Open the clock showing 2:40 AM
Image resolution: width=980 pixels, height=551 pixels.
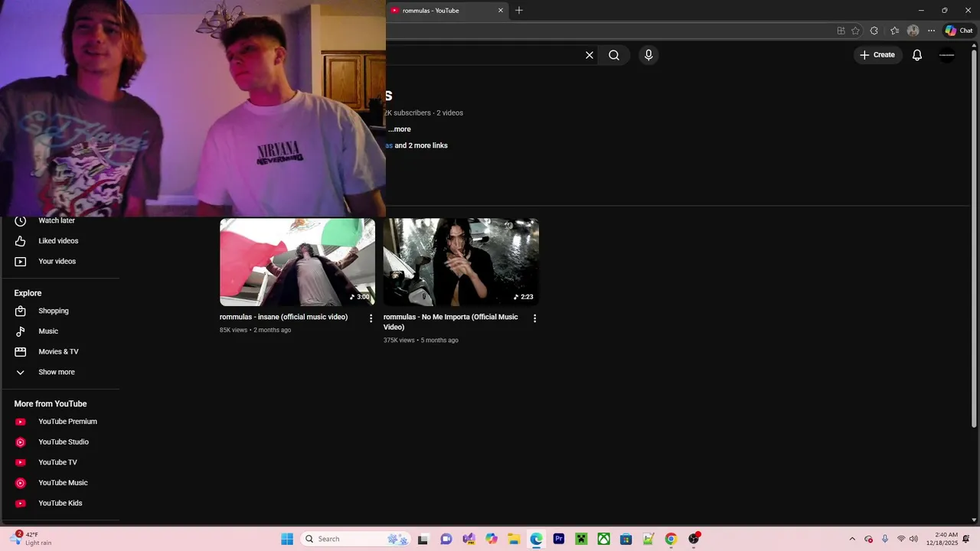[942, 539]
